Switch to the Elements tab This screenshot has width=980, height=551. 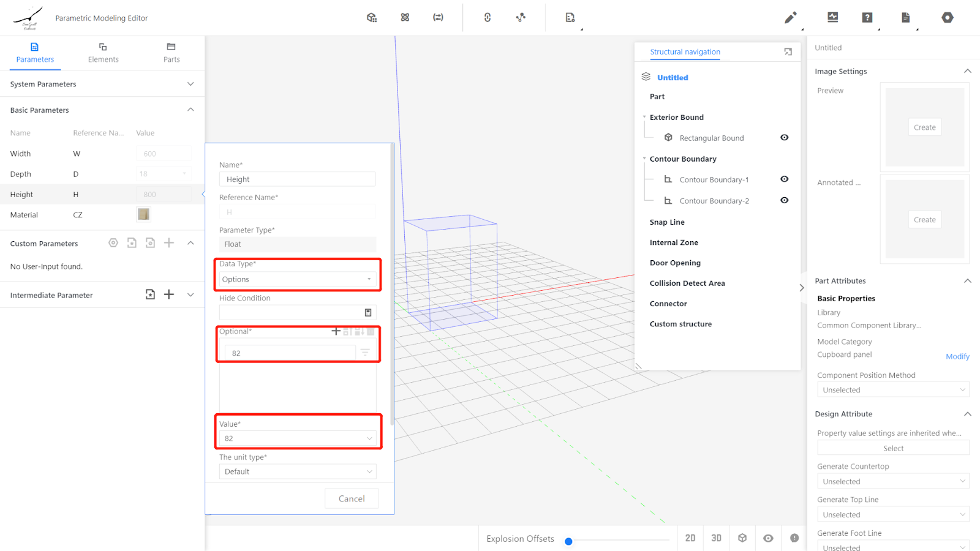(103, 53)
